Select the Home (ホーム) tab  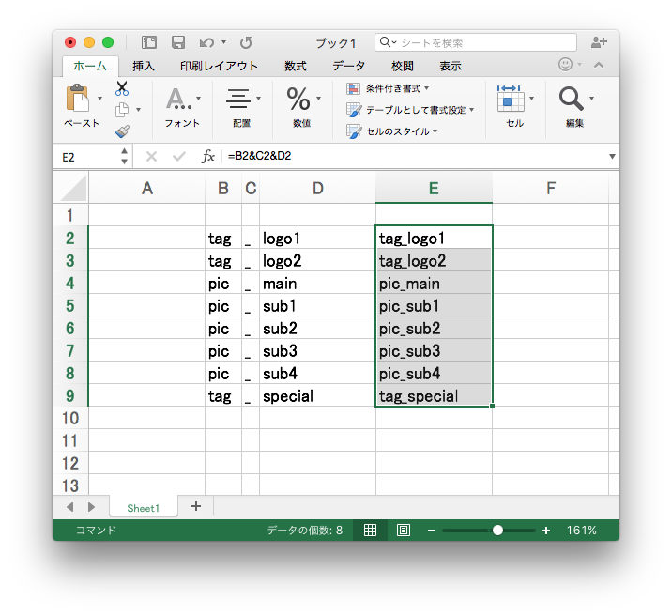click(x=90, y=66)
